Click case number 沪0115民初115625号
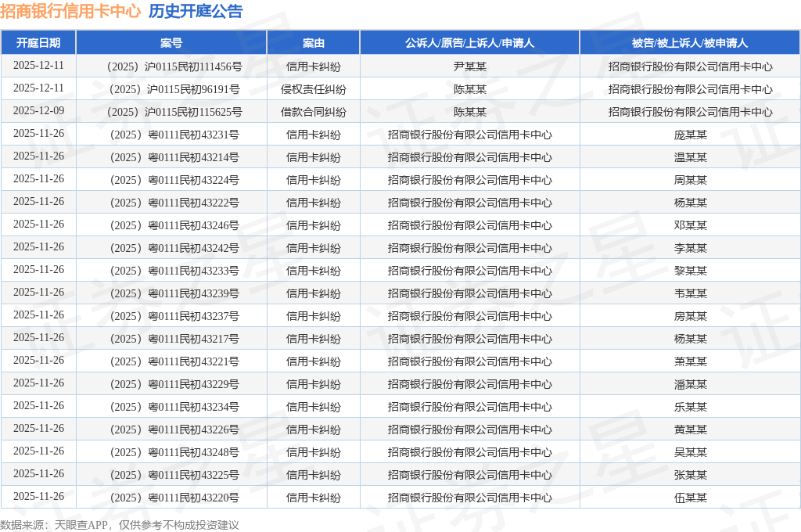Image resolution: width=801 pixels, height=532 pixels. (174, 112)
